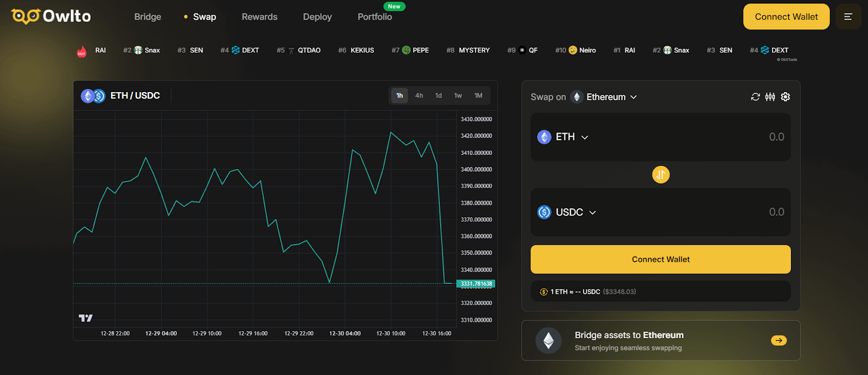
Task: Click the 3400.000000 price axis label
Action: coord(476,169)
